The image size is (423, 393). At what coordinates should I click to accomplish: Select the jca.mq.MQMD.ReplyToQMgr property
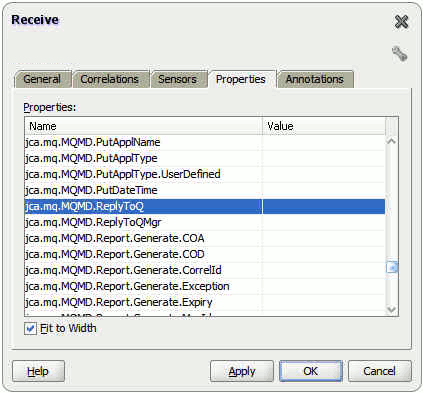click(x=205, y=222)
